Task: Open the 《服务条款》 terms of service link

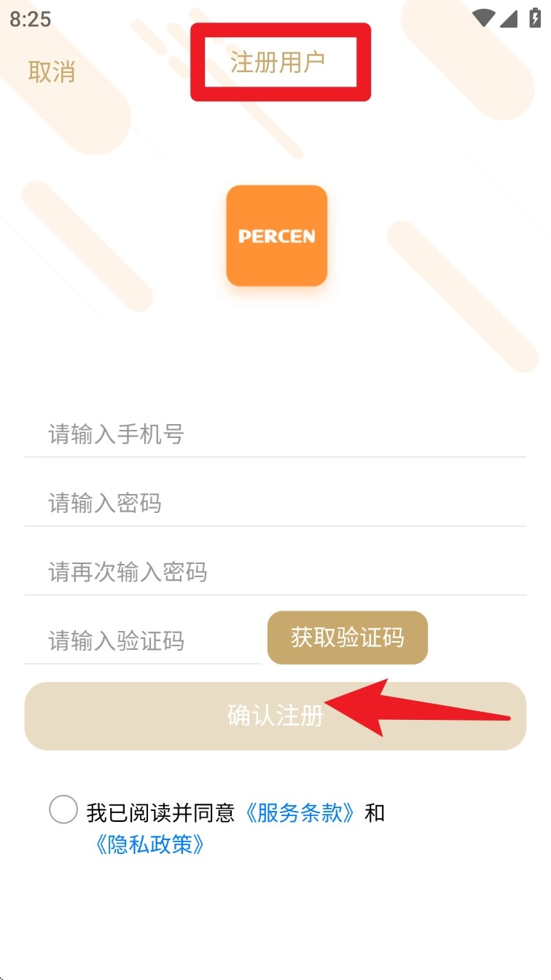Action: [300, 812]
